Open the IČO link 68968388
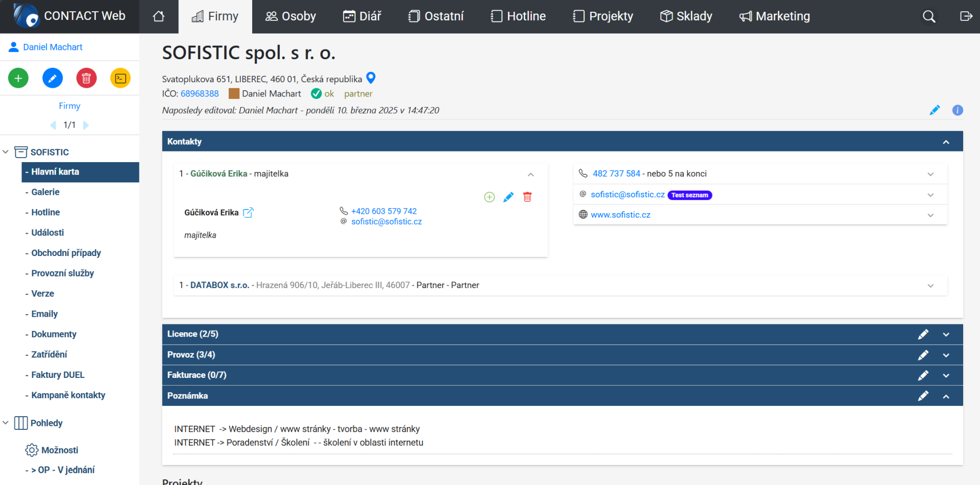 (200, 93)
